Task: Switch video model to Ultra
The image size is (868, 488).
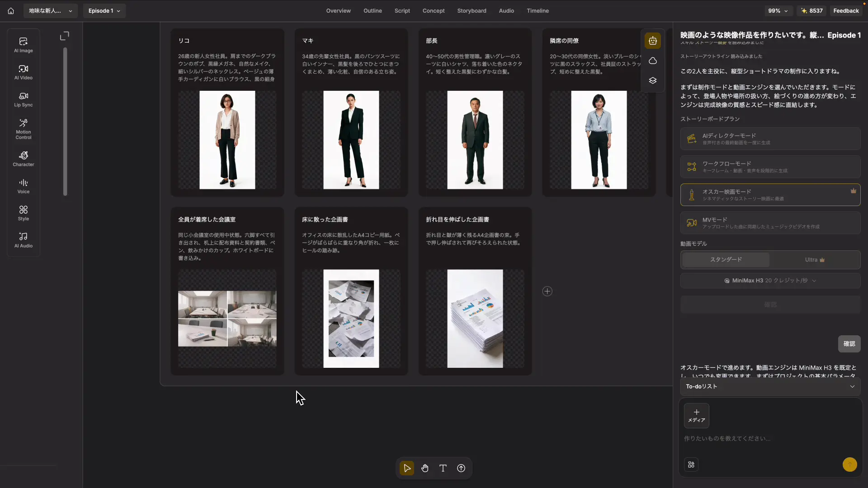Action: (x=815, y=260)
